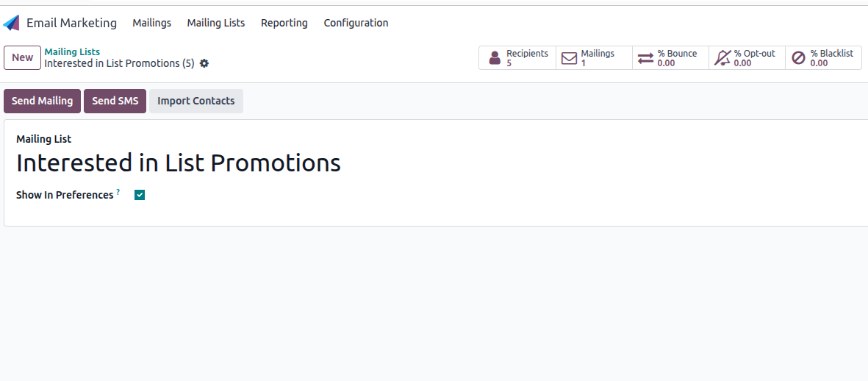Click the question mark beside Show In Preferences
The image size is (868, 381).
(118, 192)
